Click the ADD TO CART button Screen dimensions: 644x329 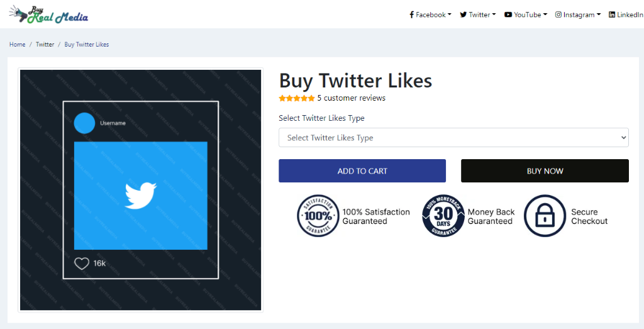click(362, 171)
